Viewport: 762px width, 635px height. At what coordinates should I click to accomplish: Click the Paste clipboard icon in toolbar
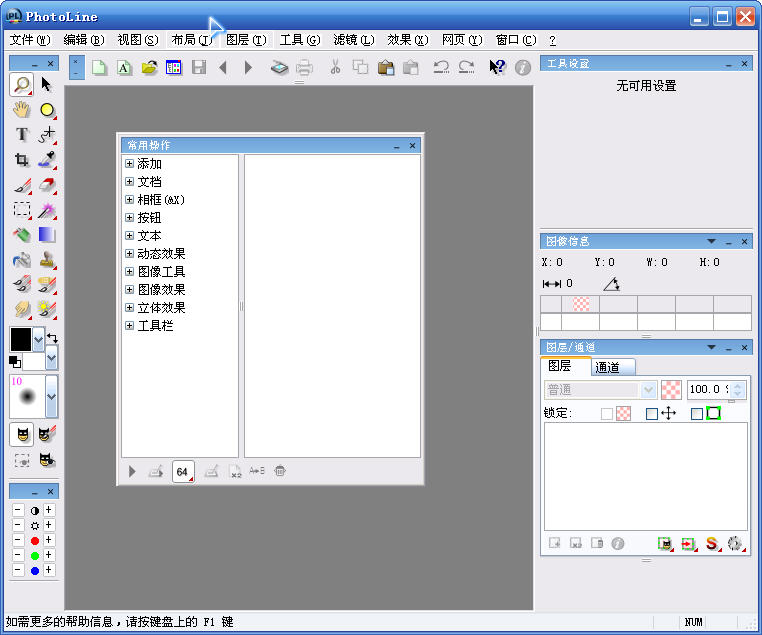(386, 68)
